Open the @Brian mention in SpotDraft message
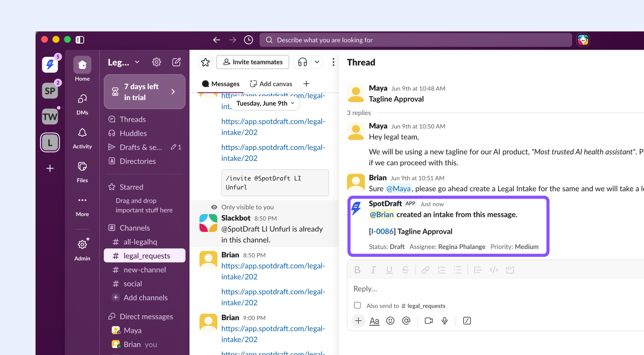Screen dimensions: 644x355 (x=381, y=215)
